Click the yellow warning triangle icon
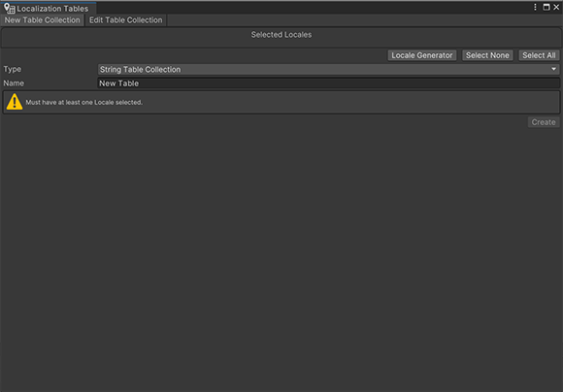This screenshot has height=392, width=563. [15, 102]
